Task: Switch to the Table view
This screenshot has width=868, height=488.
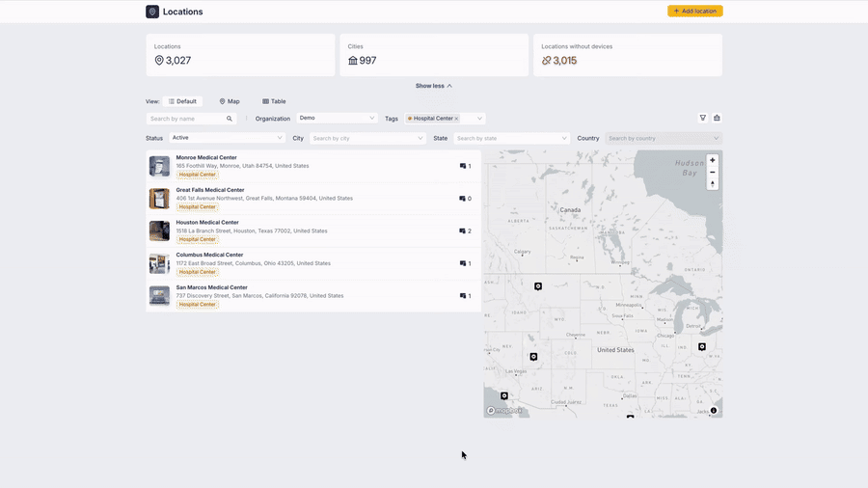Action: pos(274,101)
